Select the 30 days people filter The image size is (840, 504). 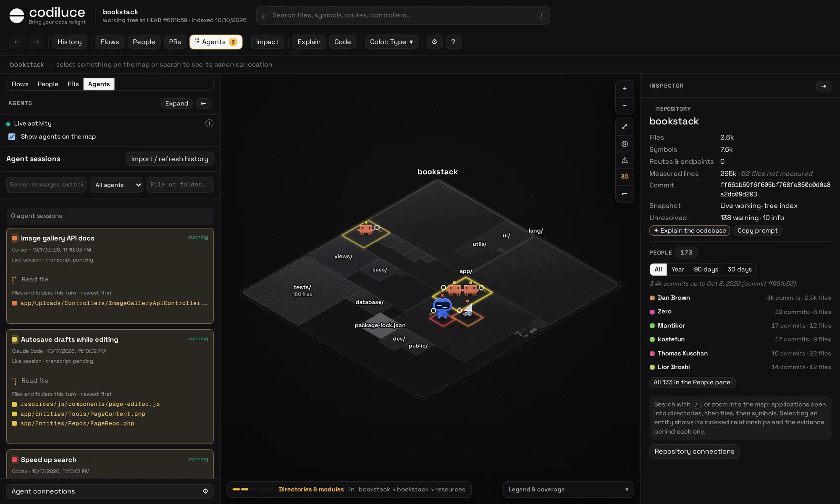click(740, 270)
